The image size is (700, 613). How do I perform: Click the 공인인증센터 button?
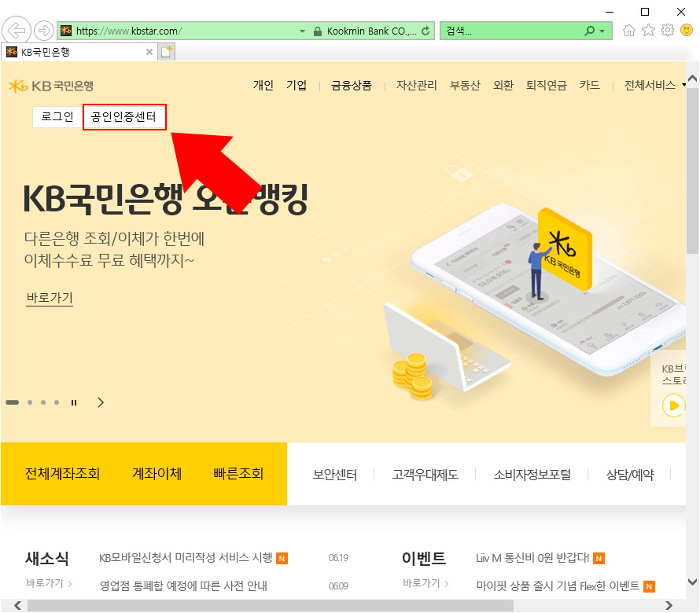124,117
